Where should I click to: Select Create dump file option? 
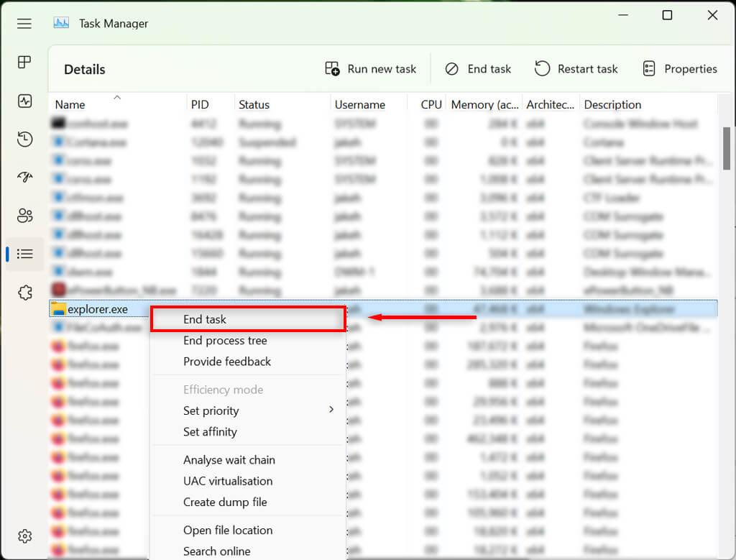(225, 502)
